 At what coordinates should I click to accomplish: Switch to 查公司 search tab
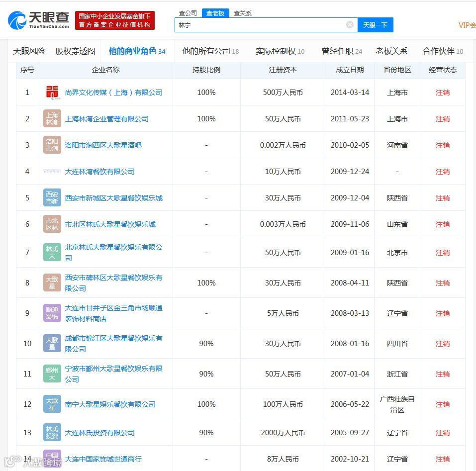click(x=188, y=13)
